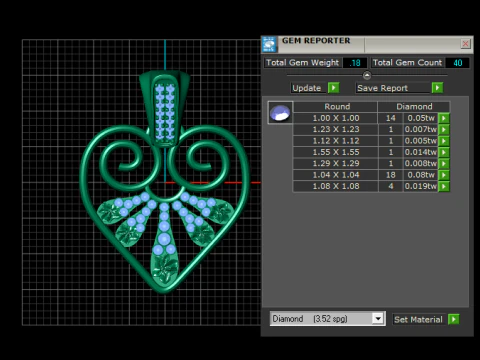Click the 0.019tw weight cell
480x360 pixels.
click(x=421, y=186)
